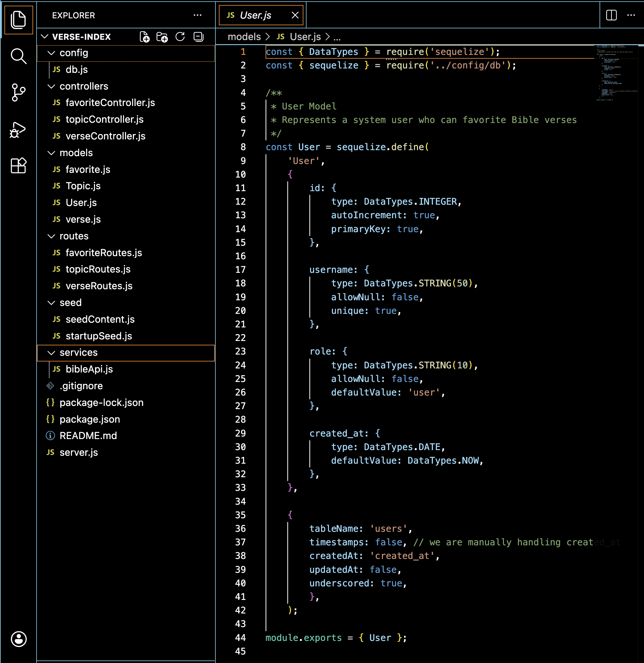Split the editor to the right
Image resolution: width=644 pixels, height=663 pixels.
(611, 15)
